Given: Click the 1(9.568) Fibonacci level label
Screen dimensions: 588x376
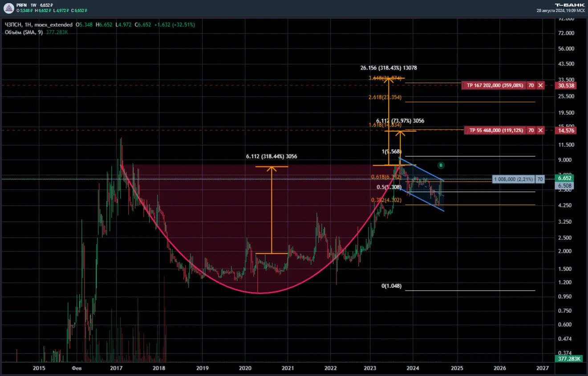Looking at the screenshot, I should click(392, 152).
